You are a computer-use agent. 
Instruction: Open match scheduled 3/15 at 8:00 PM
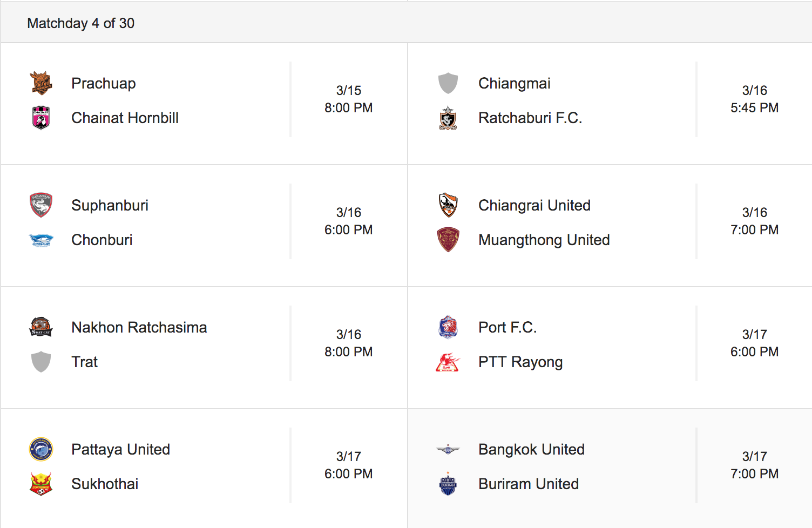coord(204,104)
